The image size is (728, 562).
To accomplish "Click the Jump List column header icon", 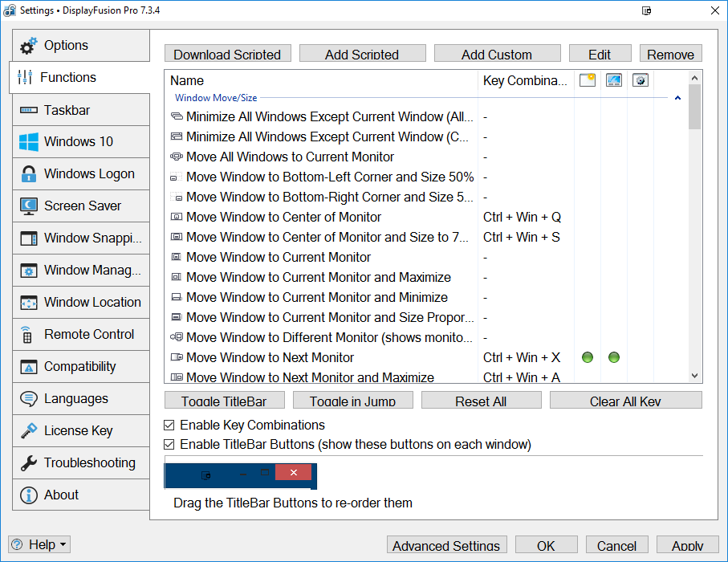I will pos(614,80).
